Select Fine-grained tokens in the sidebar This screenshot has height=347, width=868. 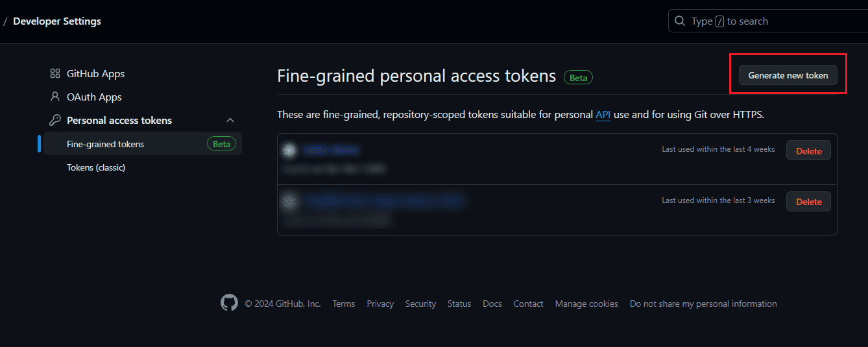pyautogui.click(x=105, y=144)
